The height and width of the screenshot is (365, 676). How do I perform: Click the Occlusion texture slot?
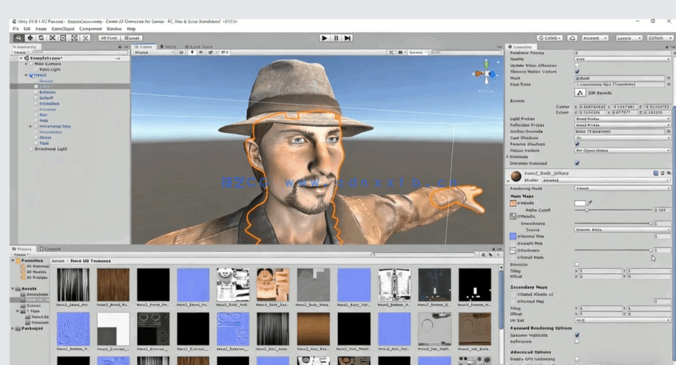point(513,250)
